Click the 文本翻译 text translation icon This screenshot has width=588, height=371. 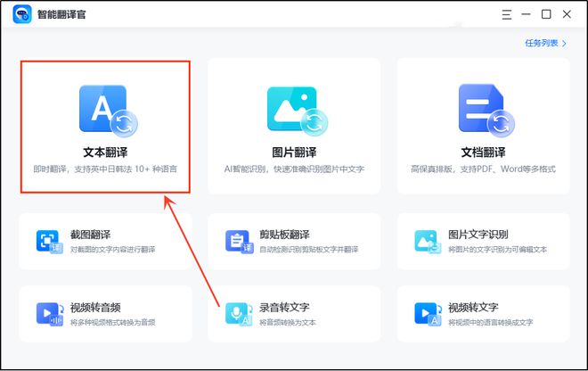click(105, 108)
